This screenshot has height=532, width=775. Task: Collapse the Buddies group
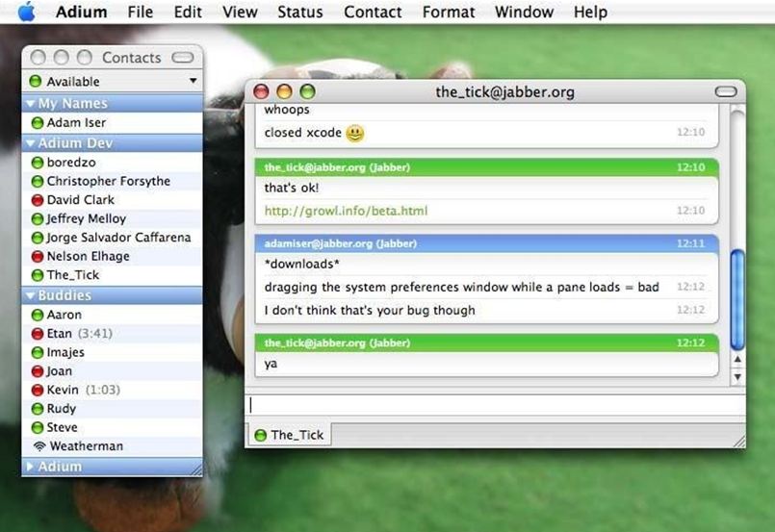click(31, 295)
